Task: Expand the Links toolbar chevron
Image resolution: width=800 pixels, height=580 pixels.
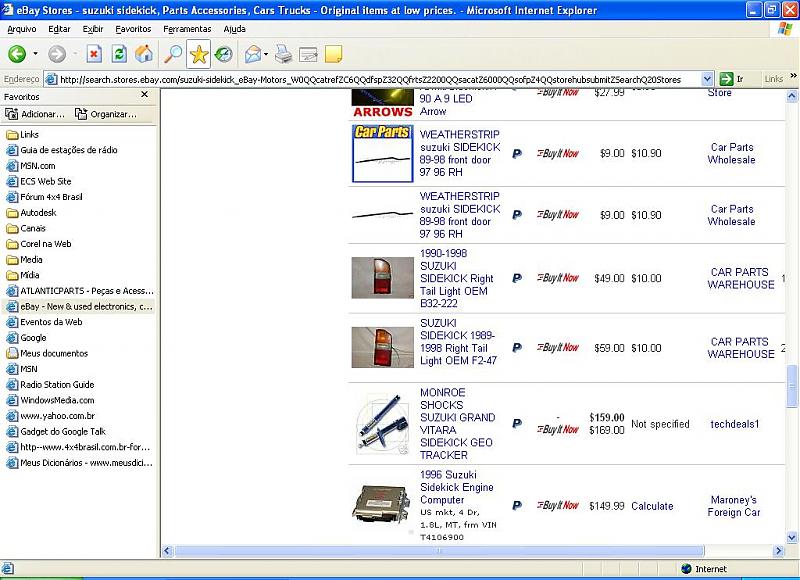Action: (x=793, y=76)
